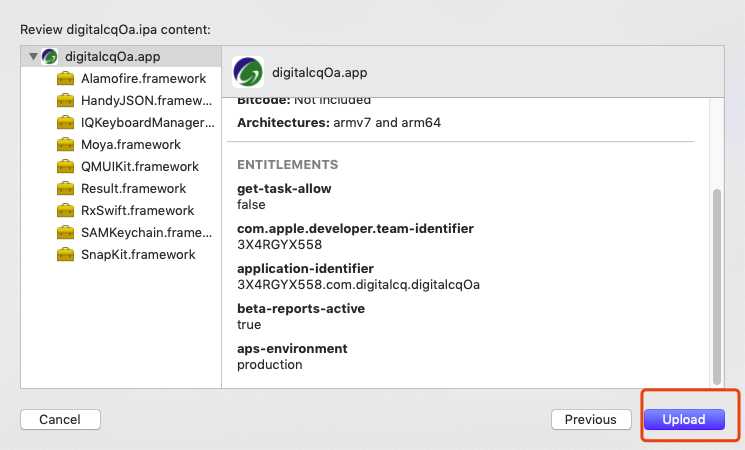
Task: Click the QMUIKit.framework toolbox icon
Action: 66,166
